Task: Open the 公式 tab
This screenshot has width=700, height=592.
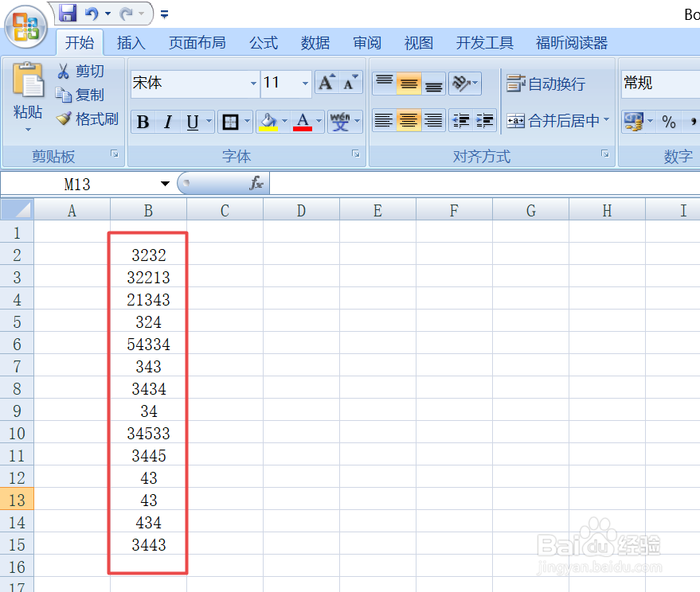Action: 264,43
